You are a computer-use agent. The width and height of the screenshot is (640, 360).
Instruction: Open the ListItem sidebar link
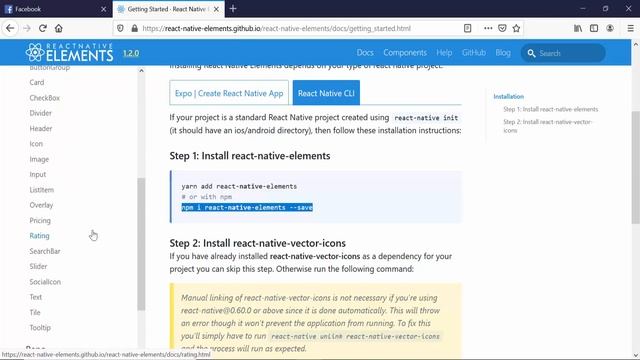(42, 190)
